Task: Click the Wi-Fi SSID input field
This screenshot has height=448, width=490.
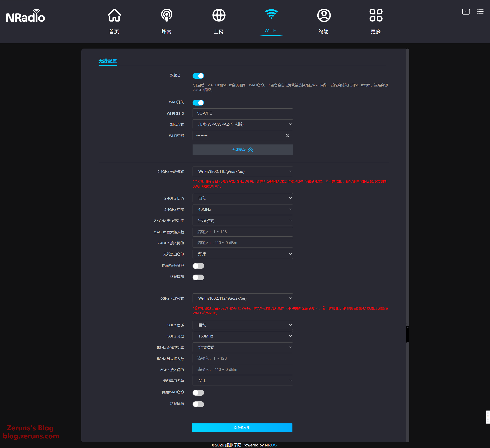Action: click(x=243, y=113)
